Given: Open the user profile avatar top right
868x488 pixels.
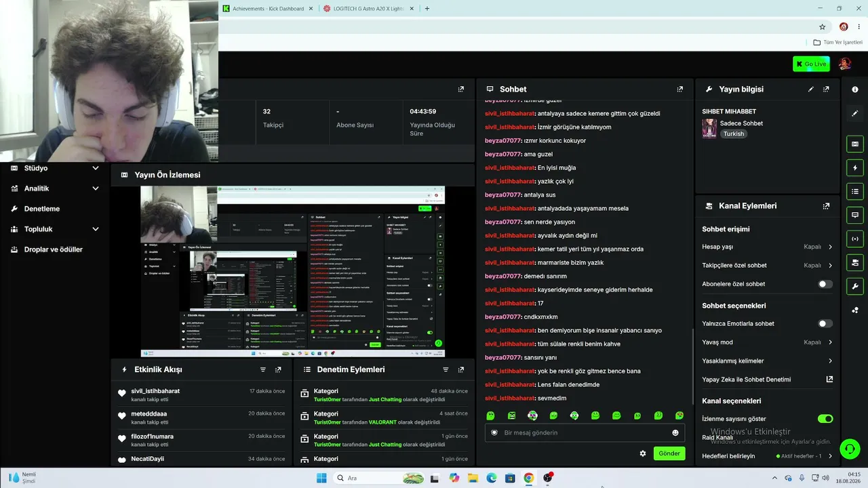Looking at the screenshot, I should (x=845, y=64).
